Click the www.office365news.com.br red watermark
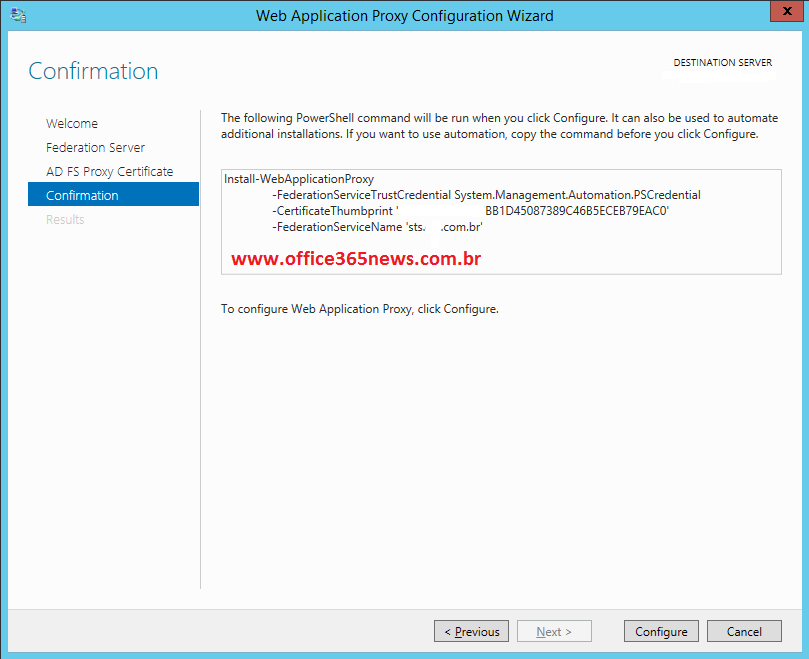This screenshot has width=809, height=659. coord(356,259)
